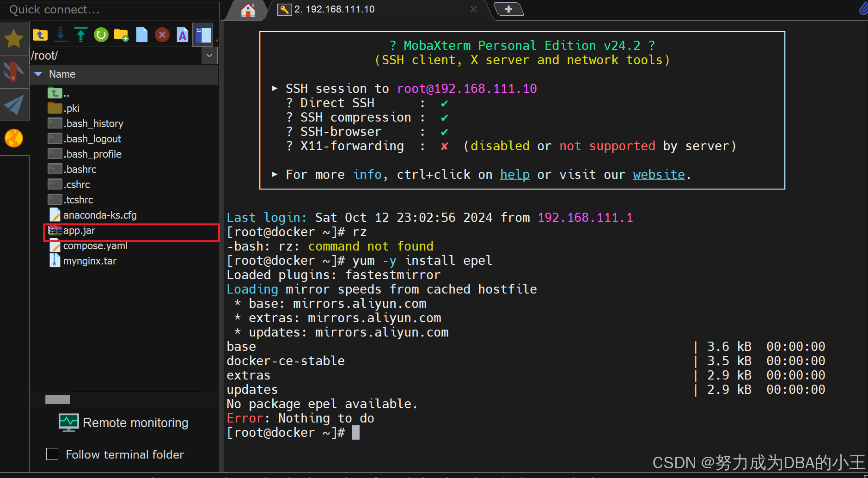Image resolution: width=868 pixels, height=478 pixels.
Task: Open the Sessions star sidebar tab
Action: click(14, 39)
